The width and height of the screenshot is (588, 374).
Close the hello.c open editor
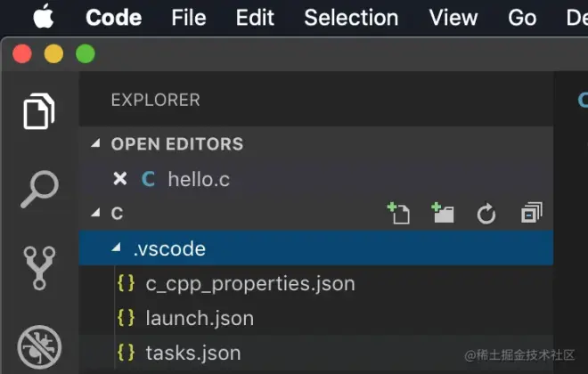tap(120, 179)
